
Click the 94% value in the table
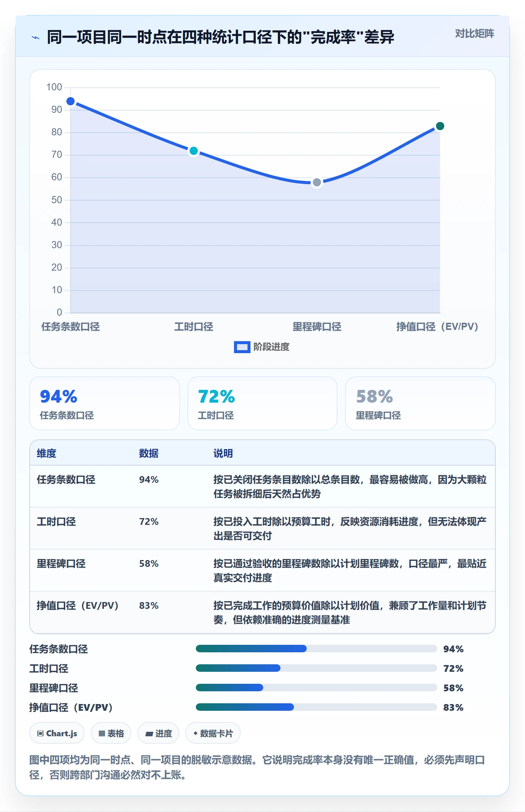coord(149,479)
